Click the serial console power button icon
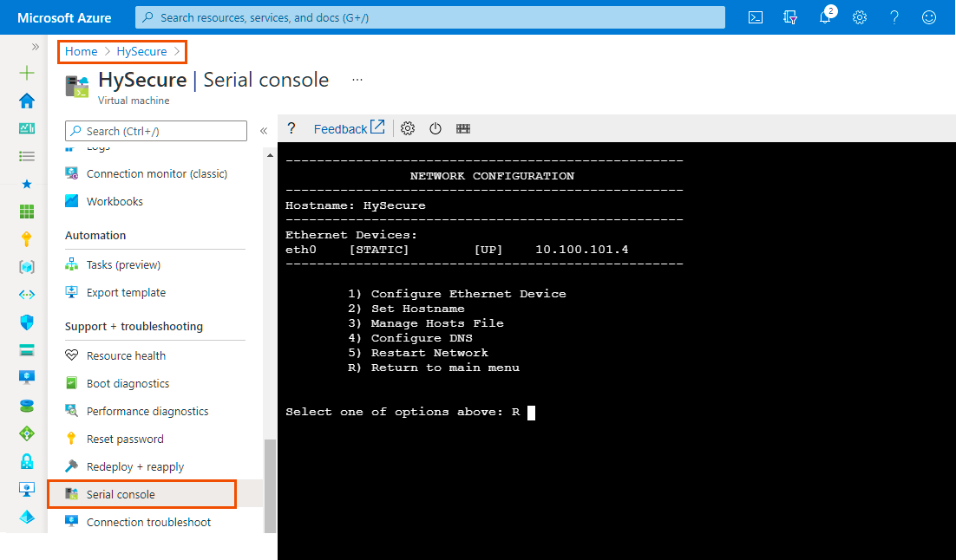 click(435, 128)
